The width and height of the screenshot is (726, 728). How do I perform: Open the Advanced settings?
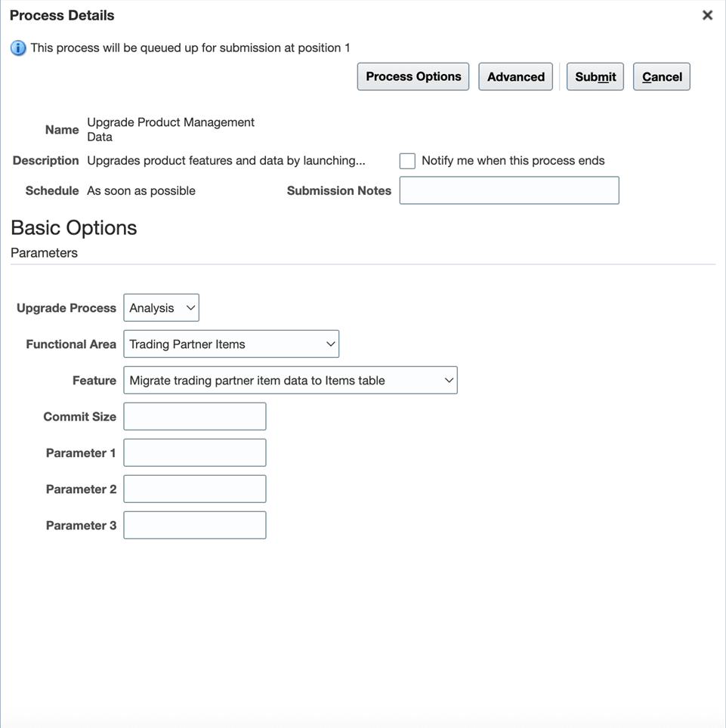pyautogui.click(x=515, y=76)
